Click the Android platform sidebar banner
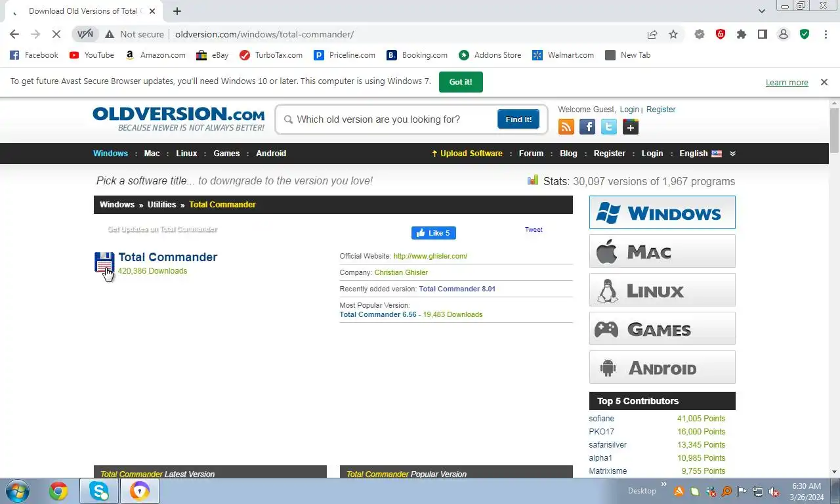This screenshot has height=504, width=840. pyautogui.click(x=662, y=367)
